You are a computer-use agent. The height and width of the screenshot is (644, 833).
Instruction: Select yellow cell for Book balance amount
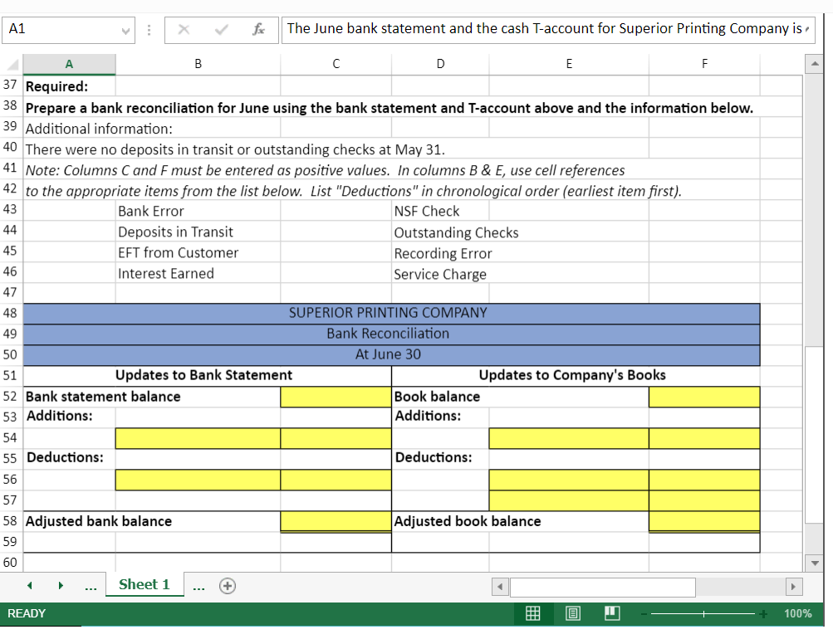coord(704,398)
